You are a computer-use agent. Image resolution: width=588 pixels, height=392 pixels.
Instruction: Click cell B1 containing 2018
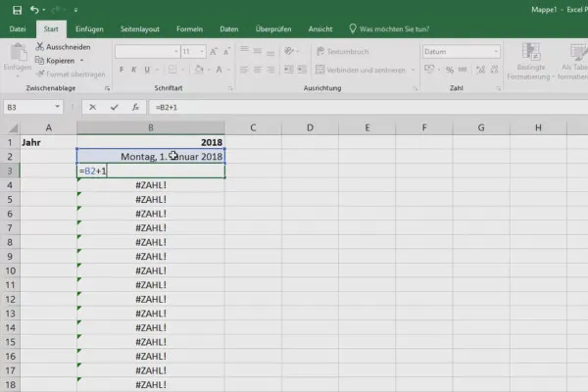[x=151, y=142]
